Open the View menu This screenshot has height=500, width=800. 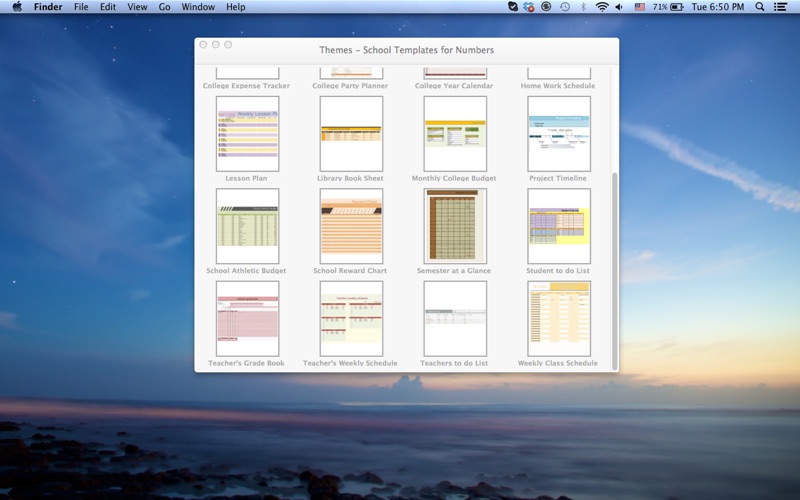tap(137, 7)
